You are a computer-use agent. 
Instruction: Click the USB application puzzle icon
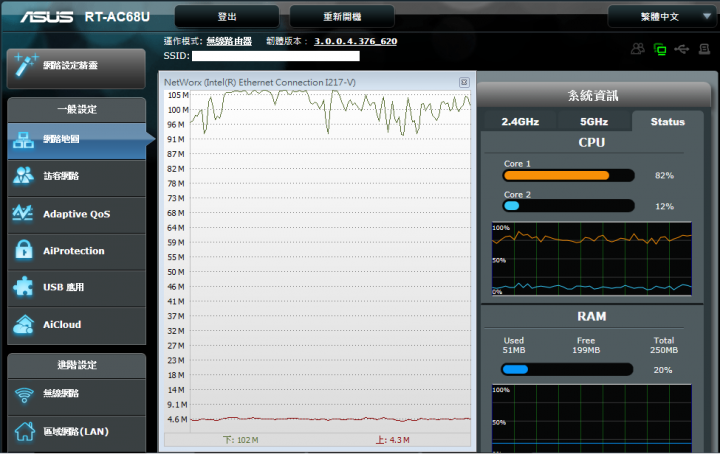[x=23, y=287]
